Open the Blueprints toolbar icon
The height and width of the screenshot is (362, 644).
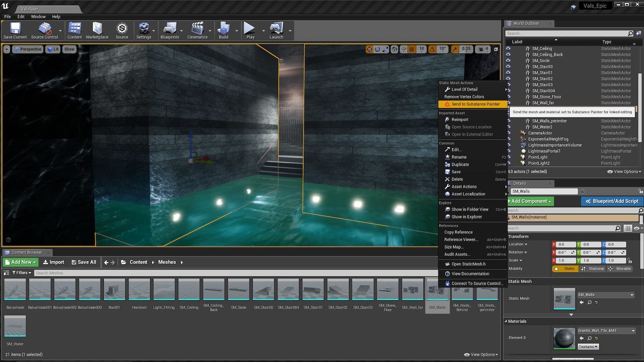point(170,30)
